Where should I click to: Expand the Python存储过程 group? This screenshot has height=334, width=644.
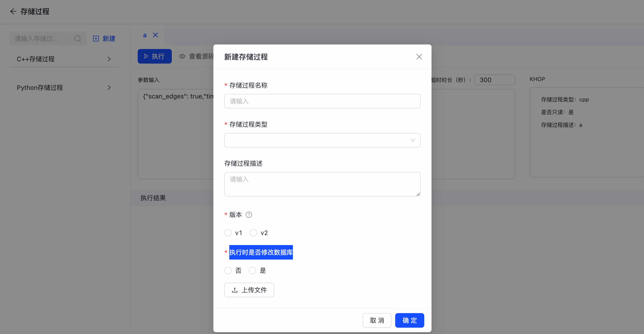coord(64,88)
